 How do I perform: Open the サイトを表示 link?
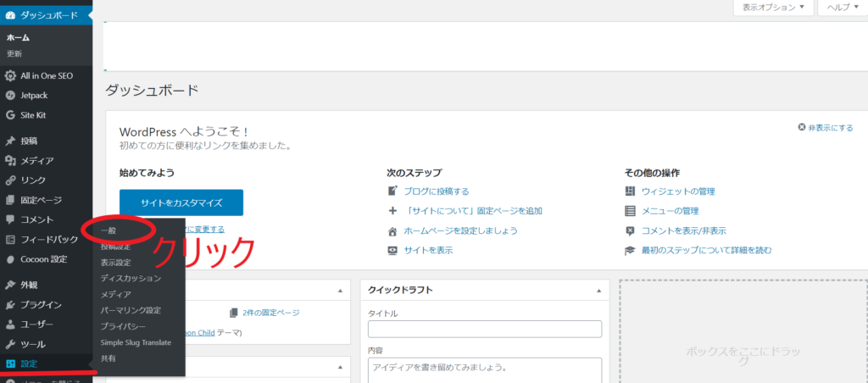[428, 250]
